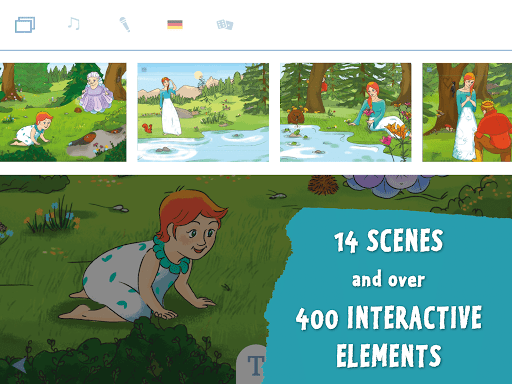
Task: Toggle the music note icon
Action: coord(74,24)
